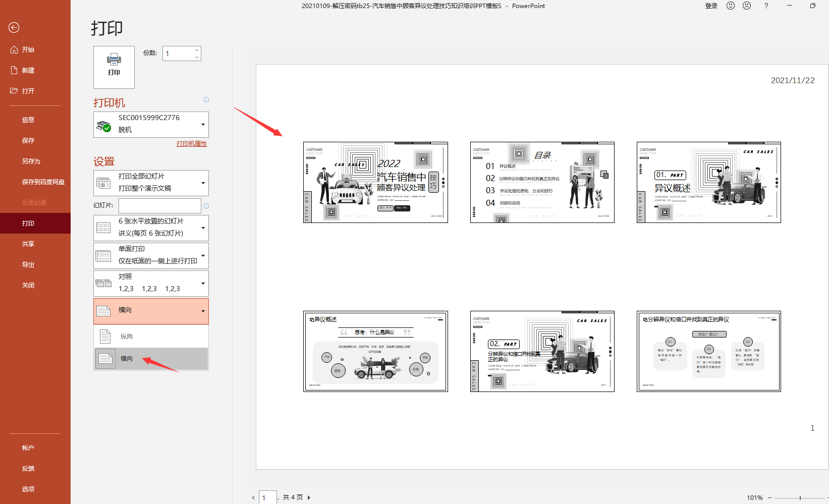The height and width of the screenshot is (504, 829).
Task: Open the 信息 page
Action: pos(28,120)
